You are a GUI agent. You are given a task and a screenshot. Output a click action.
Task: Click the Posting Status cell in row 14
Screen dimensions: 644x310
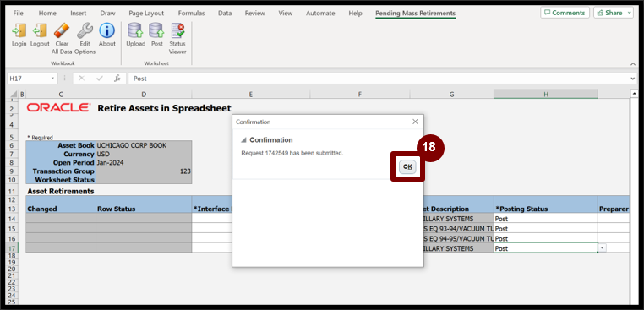pyautogui.click(x=546, y=219)
